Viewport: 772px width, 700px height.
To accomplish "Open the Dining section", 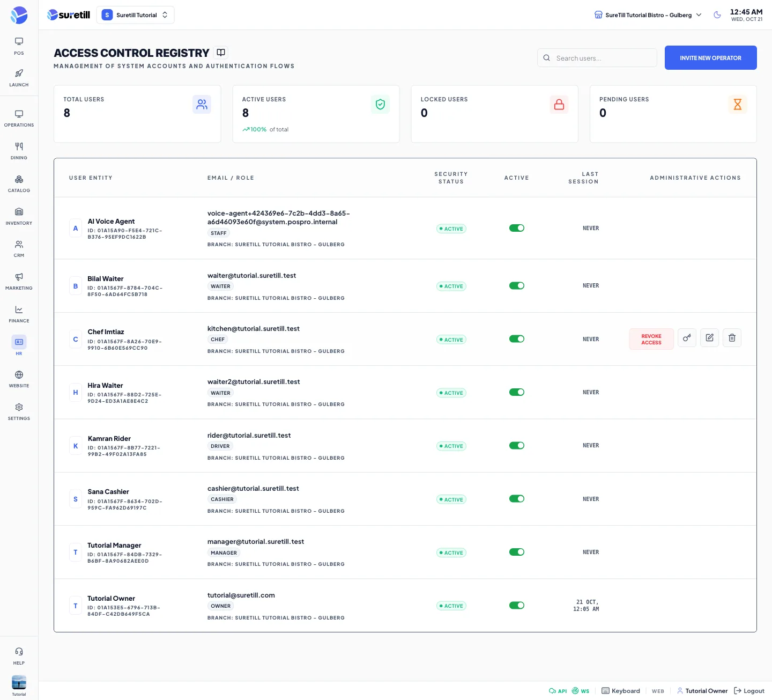I will tap(19, 151).
